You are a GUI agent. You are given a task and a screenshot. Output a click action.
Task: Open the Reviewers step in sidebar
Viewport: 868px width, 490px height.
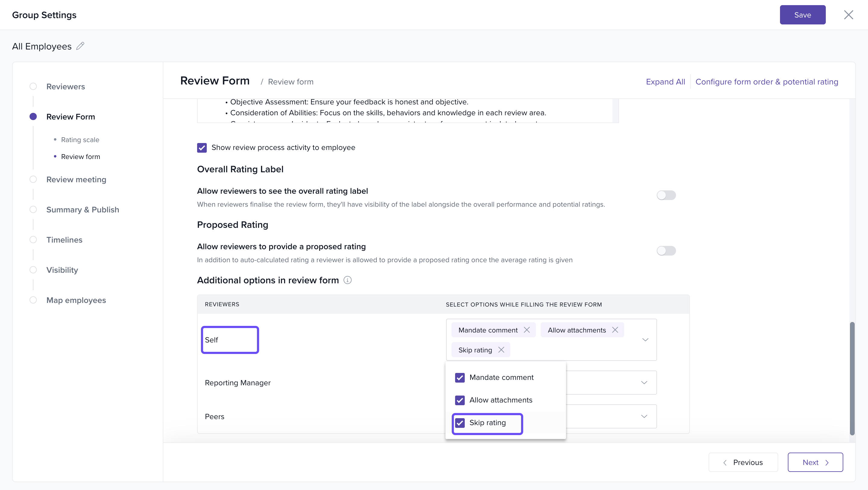[65, 87]
